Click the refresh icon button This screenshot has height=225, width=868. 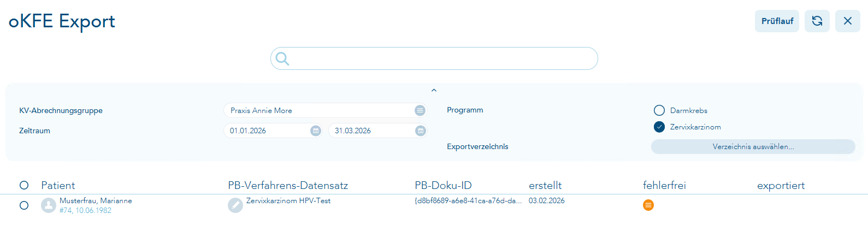tap(817, 21)
